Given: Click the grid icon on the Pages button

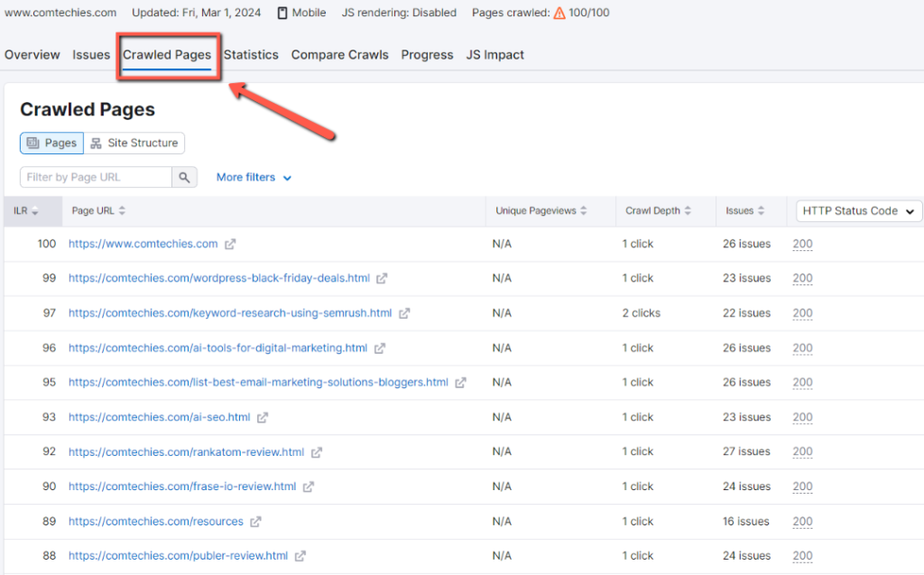Looking at the screenshot, I should [31, 143].
